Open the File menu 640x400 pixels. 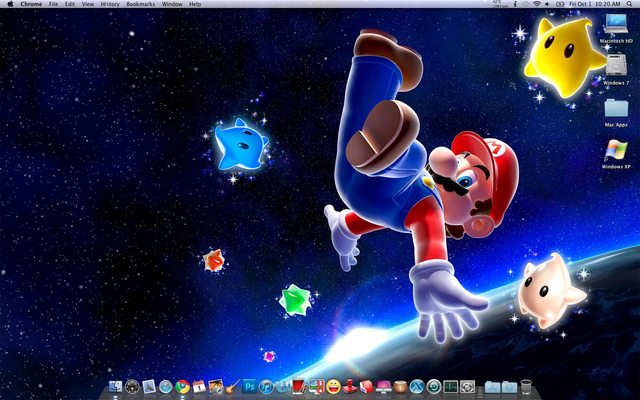click(x=53, y=4)
